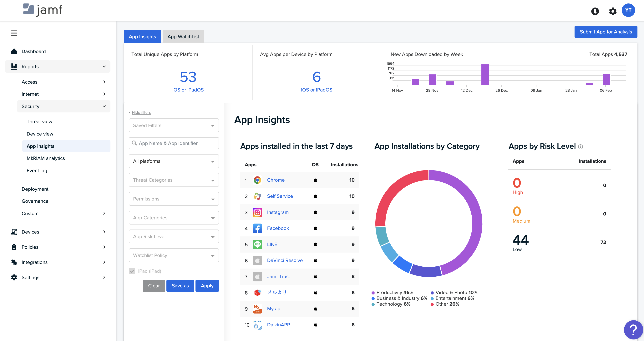Click the tallest bar in weekly downloads chart
Image resolution: width=644 pixels, height=341 pixels.
[x=485, y=74]
